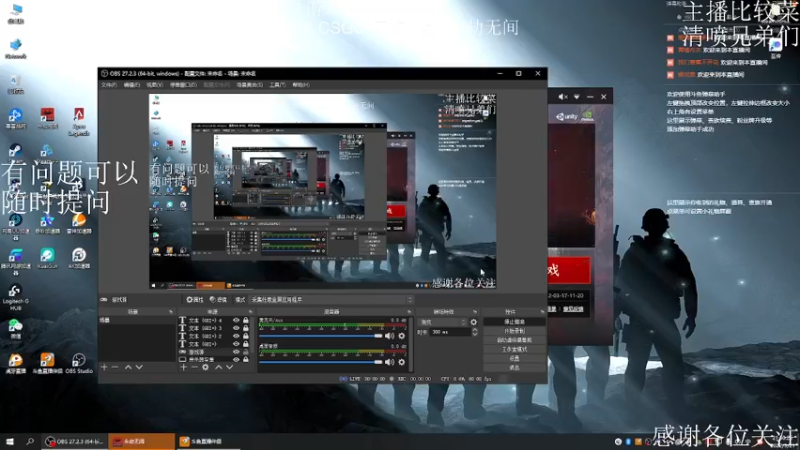This screenshot has height=450, width=800.
Task: Open transition properties gear icon
Action: [x=473, y=322]
